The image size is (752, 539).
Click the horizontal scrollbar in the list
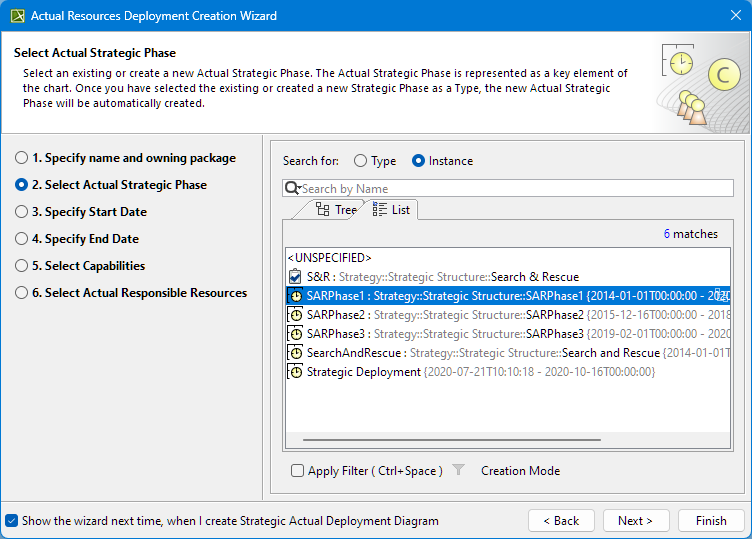click(x=451, y=439)
